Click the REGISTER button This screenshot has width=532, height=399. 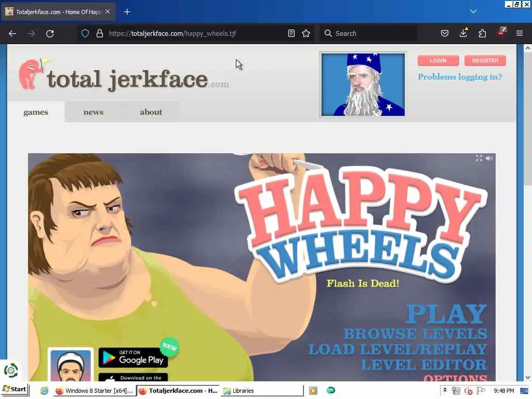point(485,60)
